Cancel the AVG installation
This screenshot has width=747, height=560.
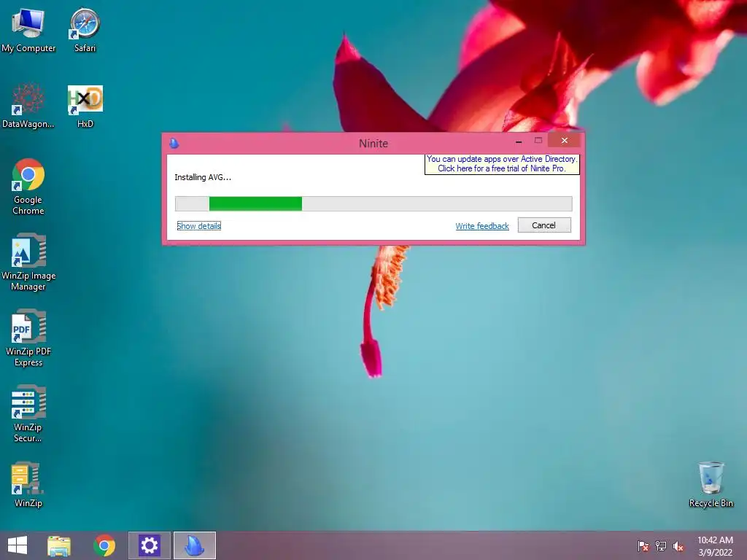(544, 225)
